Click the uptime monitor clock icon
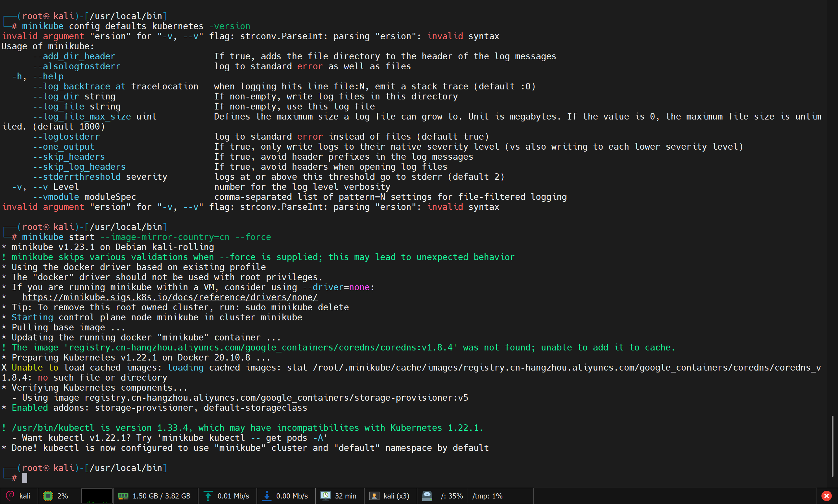This screenshot has height=504, width=838. point(325,496)
